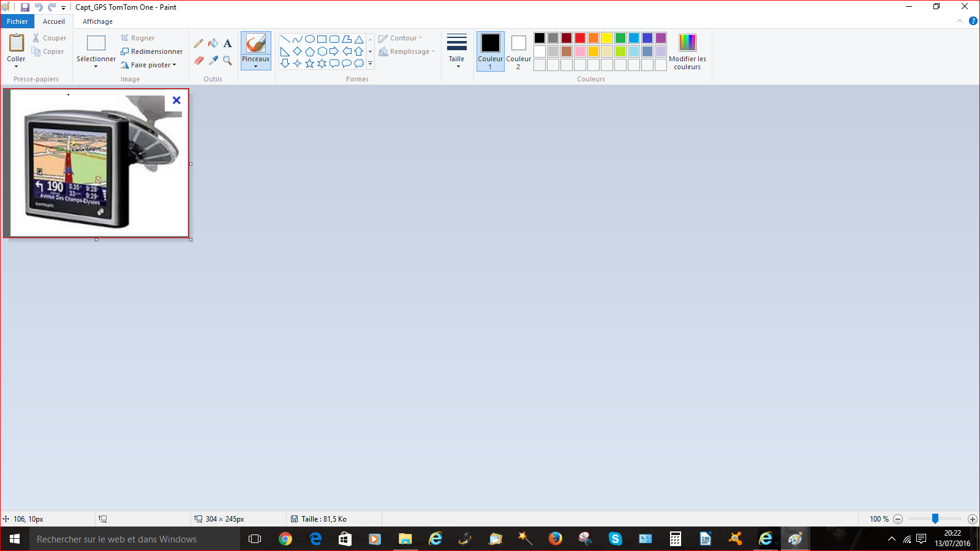Open Firefox from the taskbar
The height and width of the screenshot is (551, 980).
[x=556, y=539]
